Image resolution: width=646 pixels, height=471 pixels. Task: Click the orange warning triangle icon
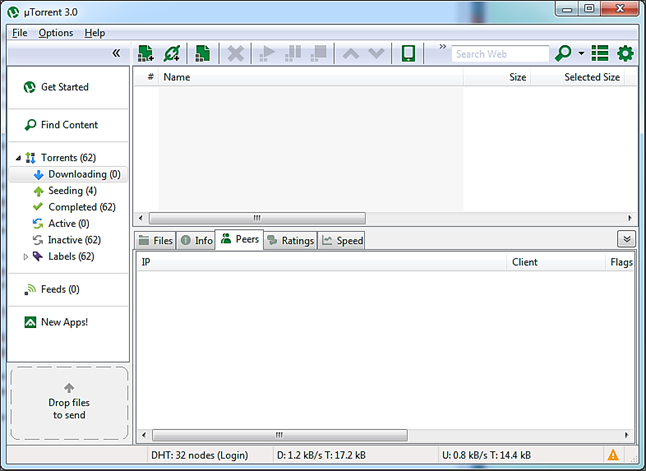[x=613, y=455]
